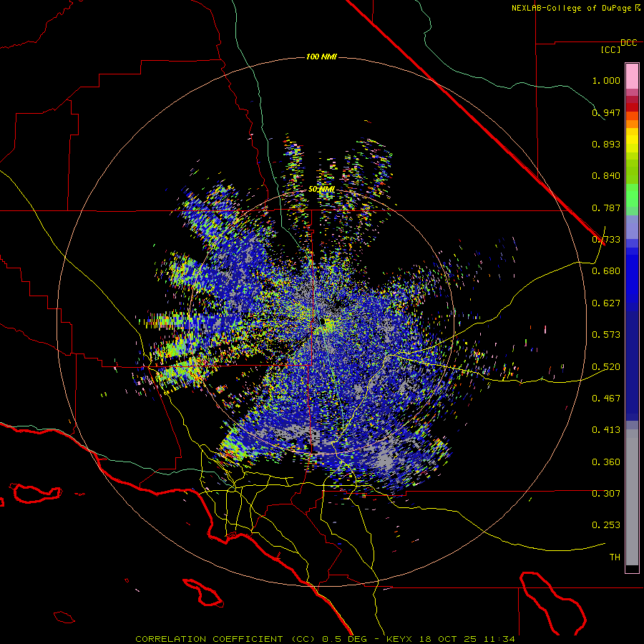Image resolution: width=644 pixels, height=644 pixels.
Task: Click the DCC product label
Action: tap(629, 43)
